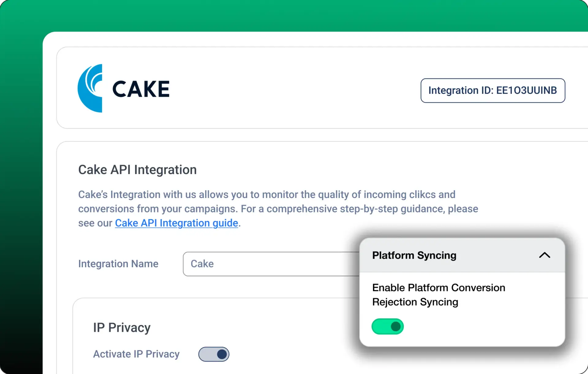The width and height of the screenshot is (588, 374).
Task: Click the CAKE logo
Action: click(124, 88)
